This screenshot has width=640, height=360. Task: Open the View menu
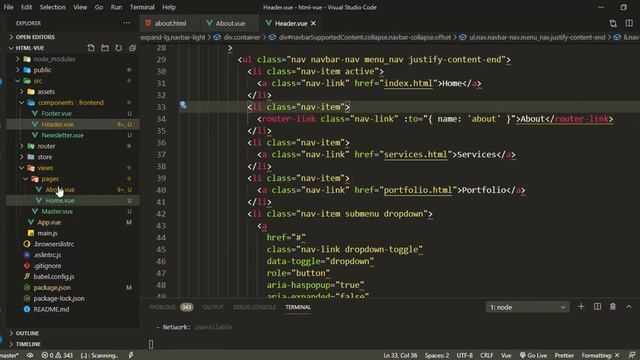click(80, 7)
